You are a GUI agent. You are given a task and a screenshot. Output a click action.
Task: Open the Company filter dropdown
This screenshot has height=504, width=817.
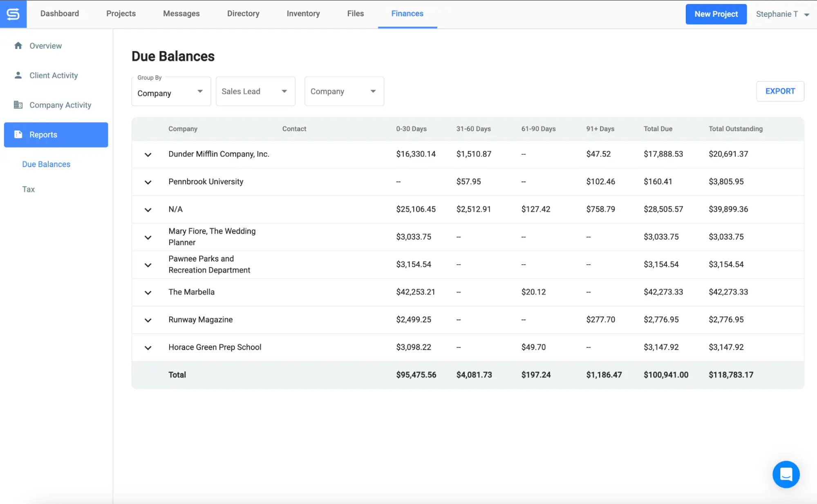click(344, 91)
